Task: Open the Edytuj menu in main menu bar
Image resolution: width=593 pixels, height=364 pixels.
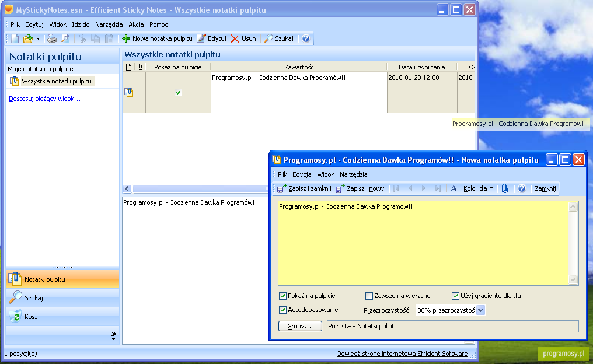Action: pyautogui.click(x=34, y=24)
